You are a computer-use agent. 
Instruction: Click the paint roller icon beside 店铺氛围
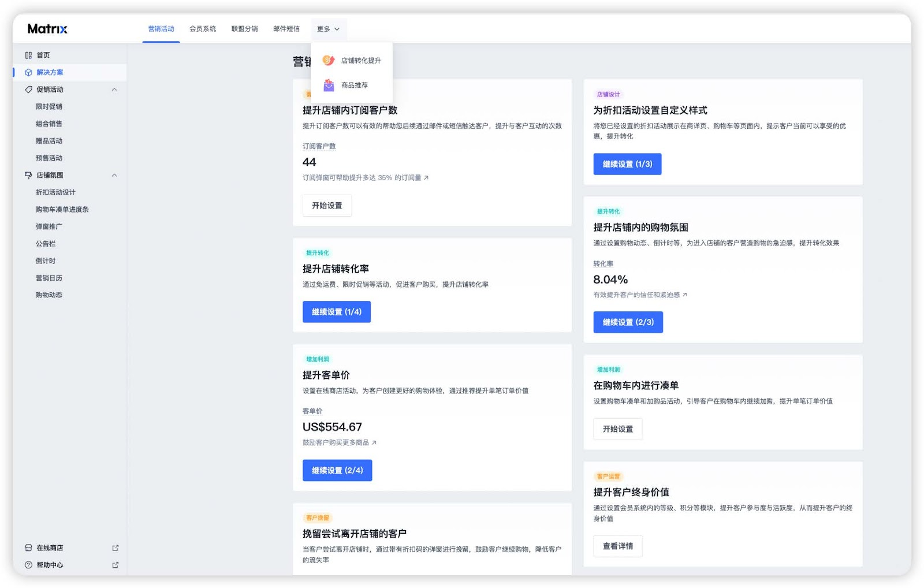click(28, 175)
